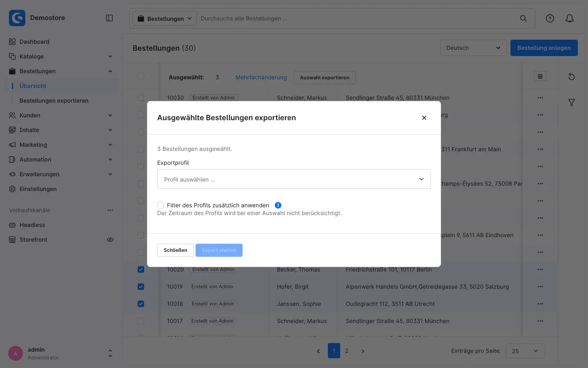Go to the next page arrow
Viewport: 588px width, 368px height.
click(x=363, y=351)
